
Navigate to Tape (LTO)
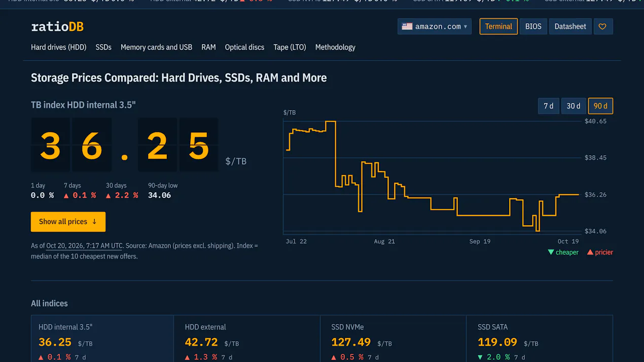290,47
